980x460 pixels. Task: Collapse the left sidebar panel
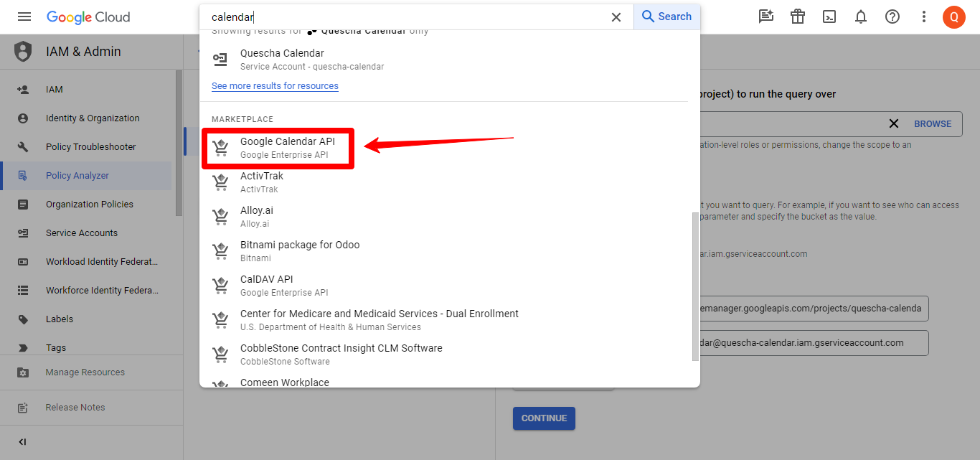22,442
